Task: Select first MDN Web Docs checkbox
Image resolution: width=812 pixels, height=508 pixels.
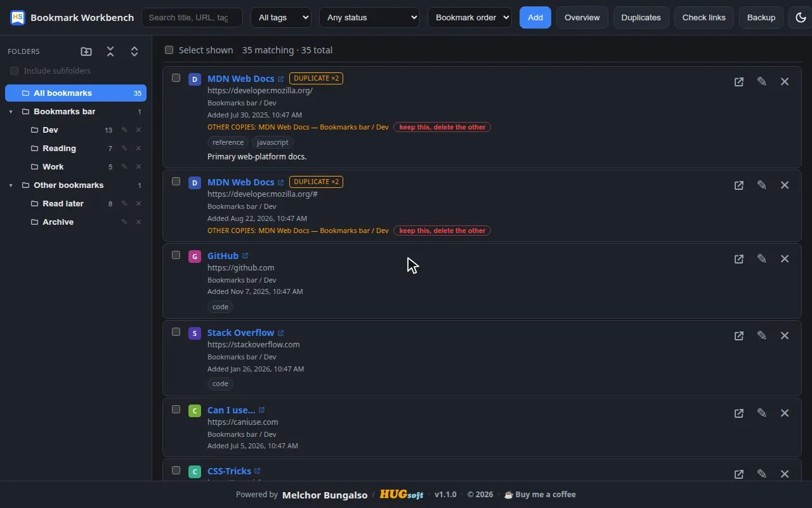Action: click(176, 78)
